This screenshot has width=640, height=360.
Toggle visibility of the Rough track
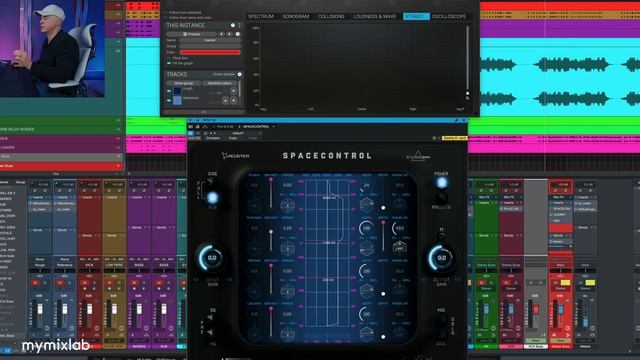169,91
